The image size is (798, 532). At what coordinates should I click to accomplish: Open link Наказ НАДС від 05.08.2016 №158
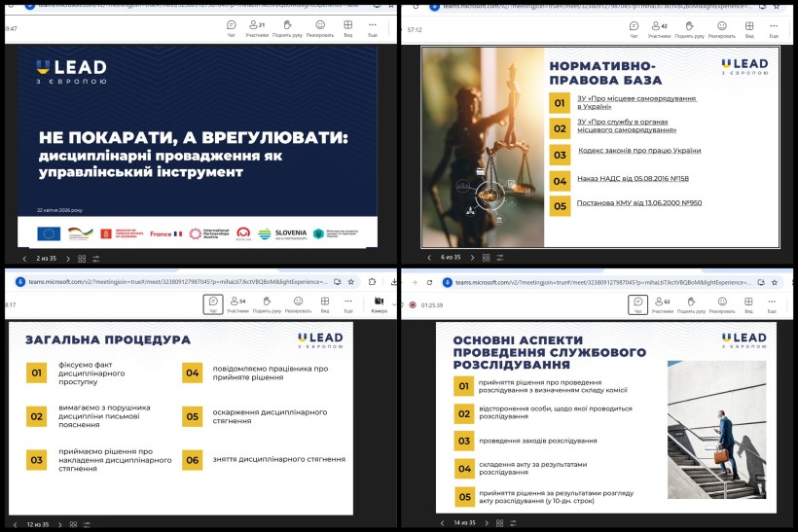633,179
